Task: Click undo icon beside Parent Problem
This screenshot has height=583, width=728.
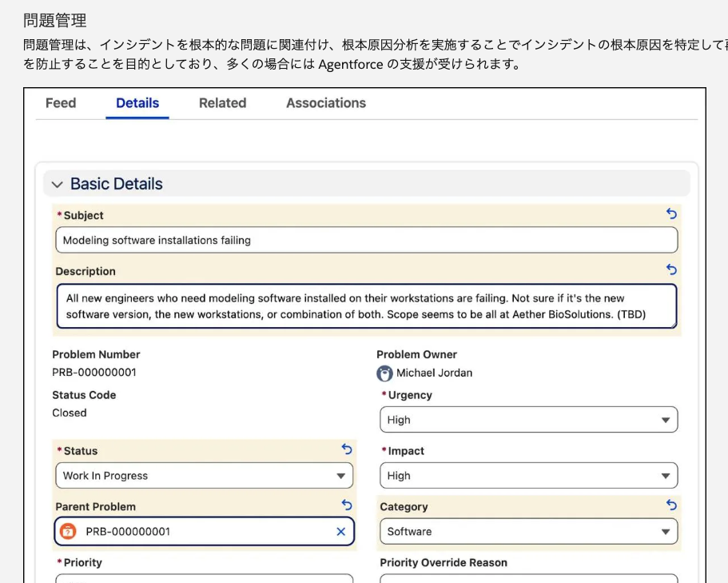Action: coord(347,505)
